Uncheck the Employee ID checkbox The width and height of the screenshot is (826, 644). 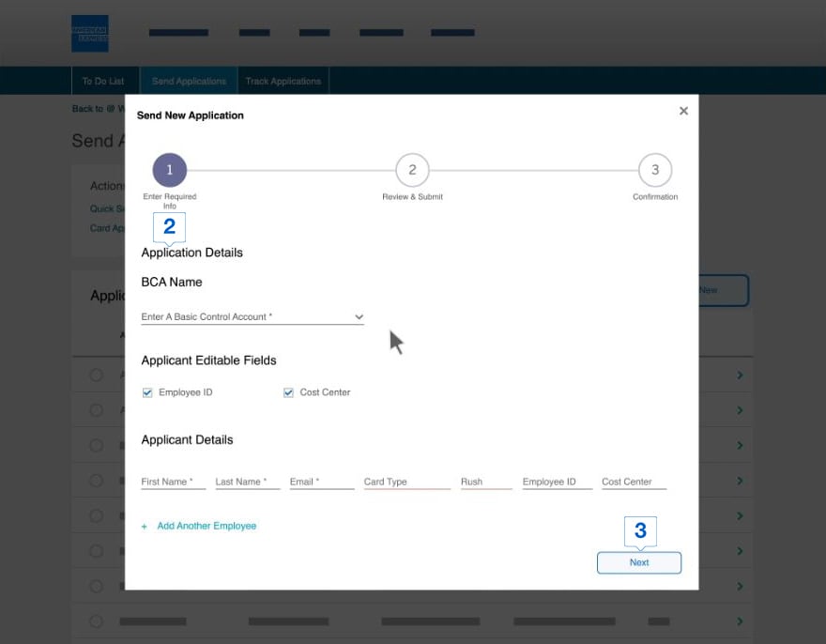pyautogui.click(x=147, y=392)
